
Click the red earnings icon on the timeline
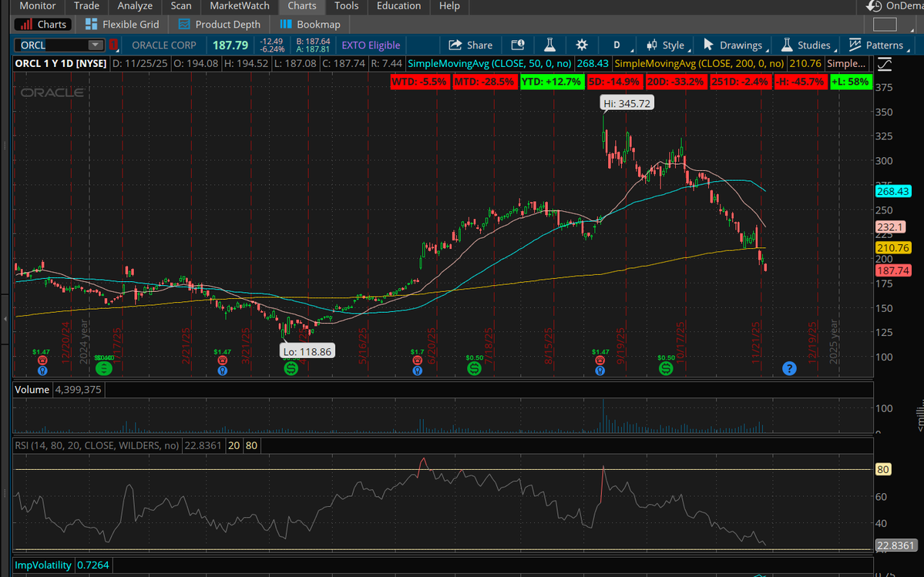[42, 360]
